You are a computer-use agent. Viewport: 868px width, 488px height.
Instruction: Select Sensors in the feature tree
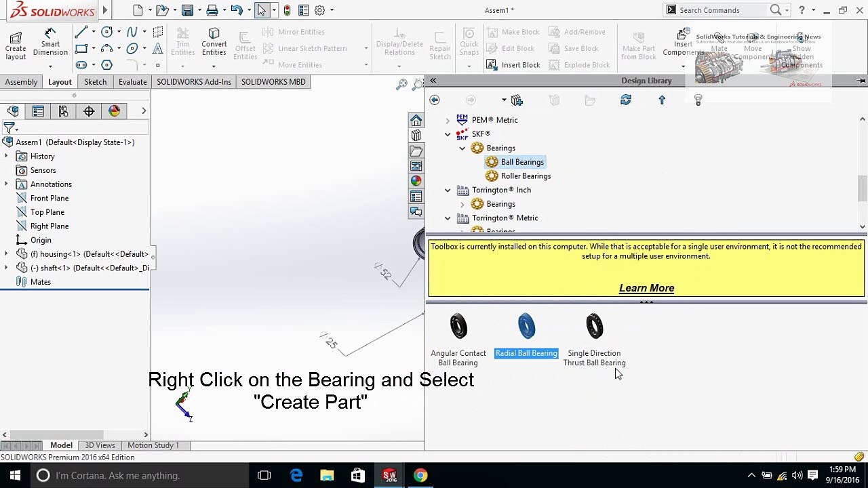pos(43,170)
